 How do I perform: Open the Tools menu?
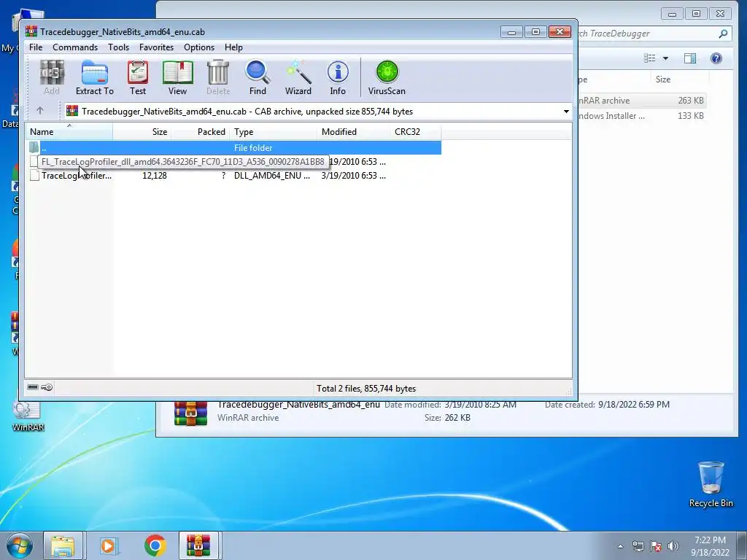(x=119, y=47)
